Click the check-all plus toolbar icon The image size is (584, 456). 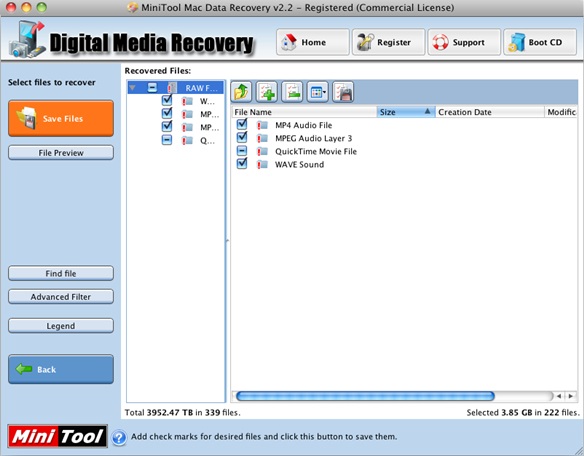267,92
